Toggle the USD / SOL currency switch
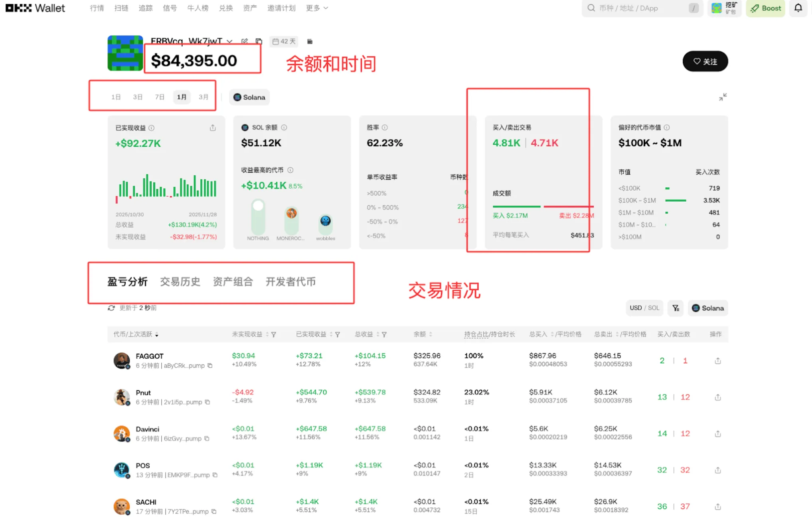The height and width of the screenshot is (529, 812). pyautogui.click(x=644, y=308)
